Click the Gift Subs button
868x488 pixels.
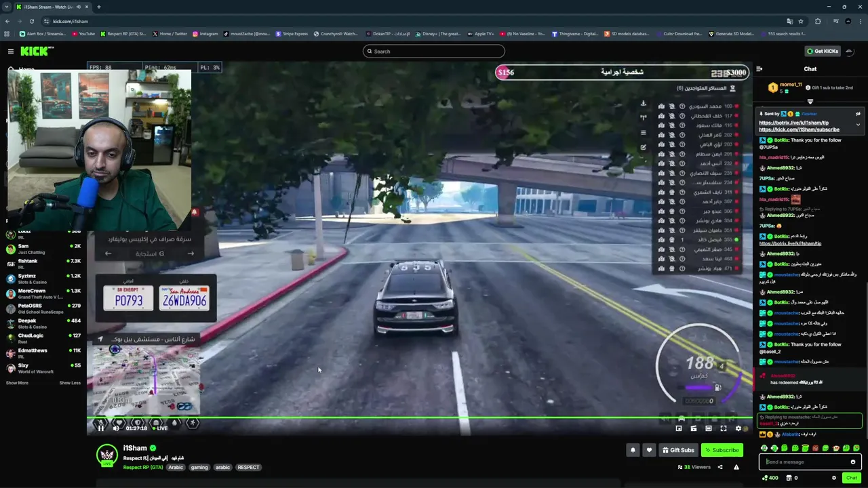click(678, 450)
